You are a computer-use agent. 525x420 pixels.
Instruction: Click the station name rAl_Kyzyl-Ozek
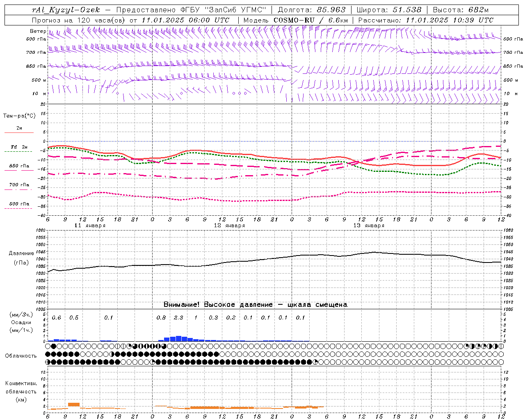coord(66,10)
